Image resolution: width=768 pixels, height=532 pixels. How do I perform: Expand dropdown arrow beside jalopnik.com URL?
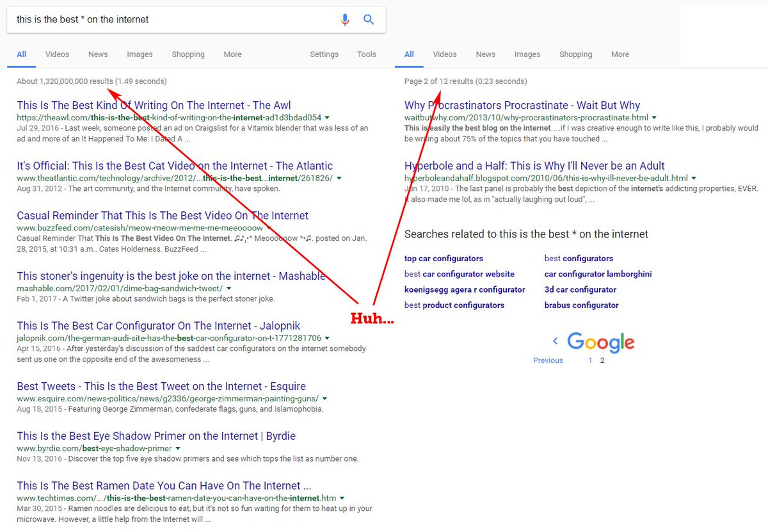pyautogui.click(x=327, y=338)
